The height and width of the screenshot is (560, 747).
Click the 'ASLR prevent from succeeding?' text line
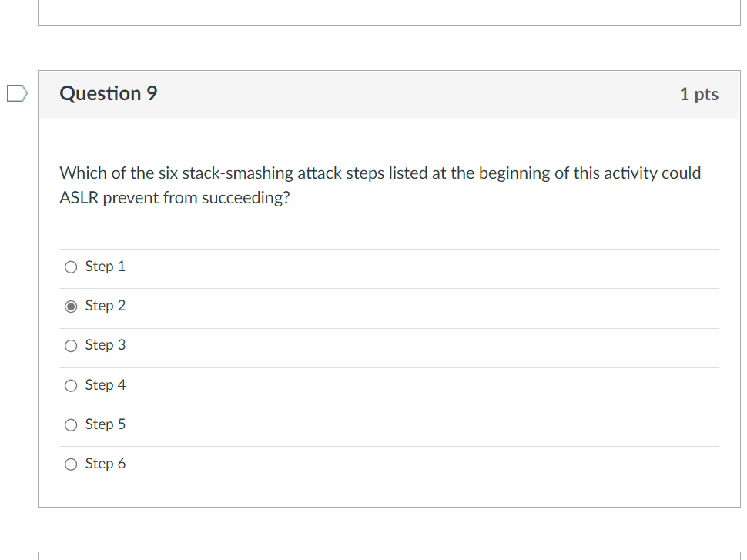tap(175, 198)
